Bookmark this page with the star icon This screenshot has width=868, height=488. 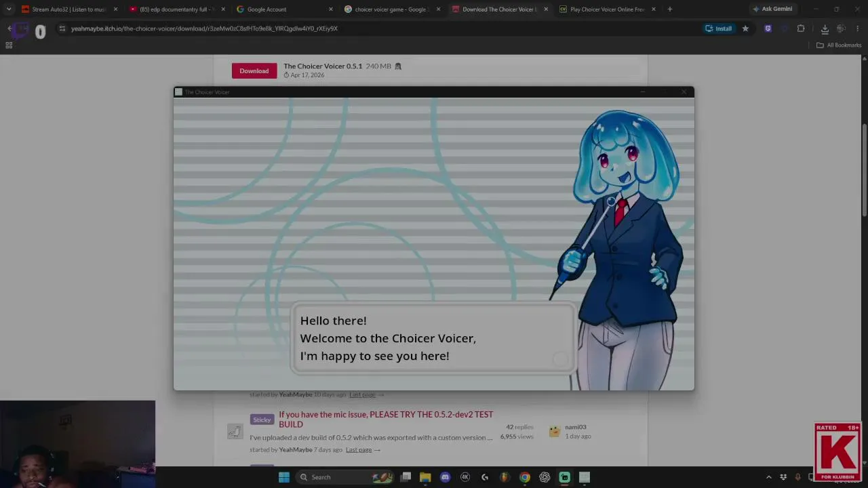745,28
